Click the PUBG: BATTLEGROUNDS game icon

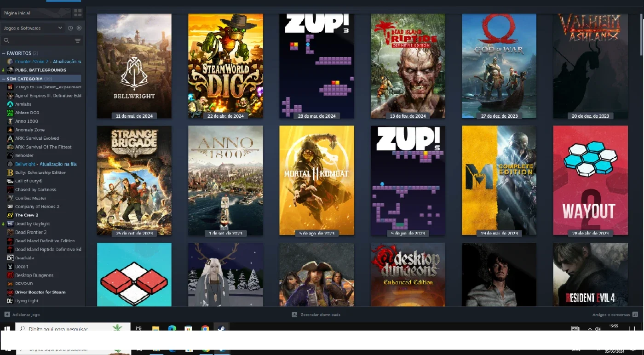tap(10, 70)
